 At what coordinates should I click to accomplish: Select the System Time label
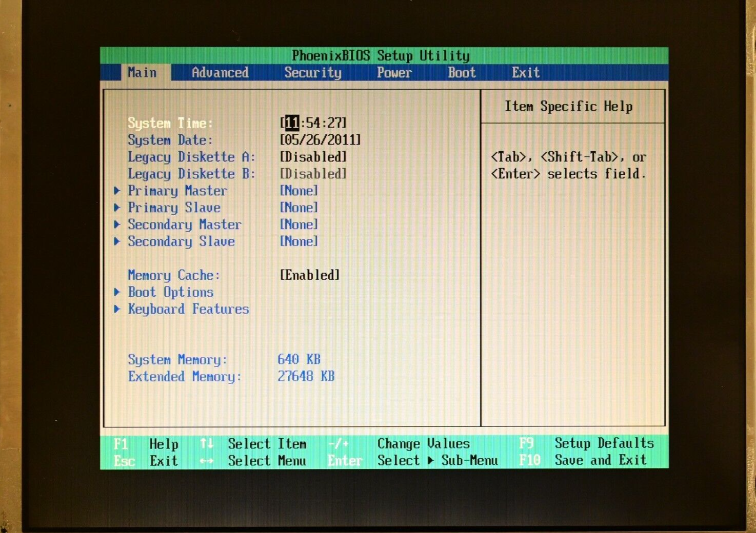[x=170, y=123]
